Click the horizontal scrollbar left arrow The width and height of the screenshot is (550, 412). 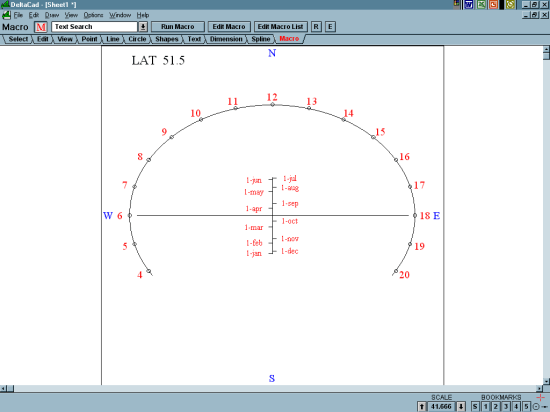pos(3,389)
